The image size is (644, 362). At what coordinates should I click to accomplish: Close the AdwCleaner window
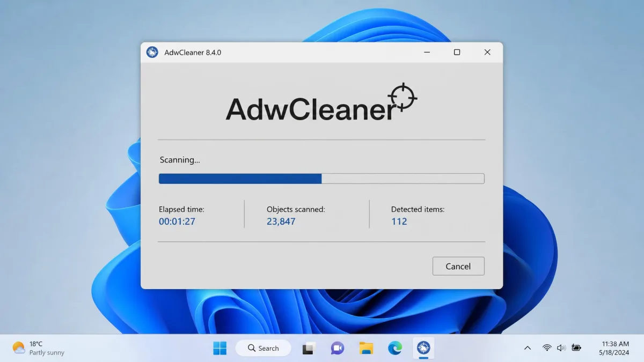487,52
